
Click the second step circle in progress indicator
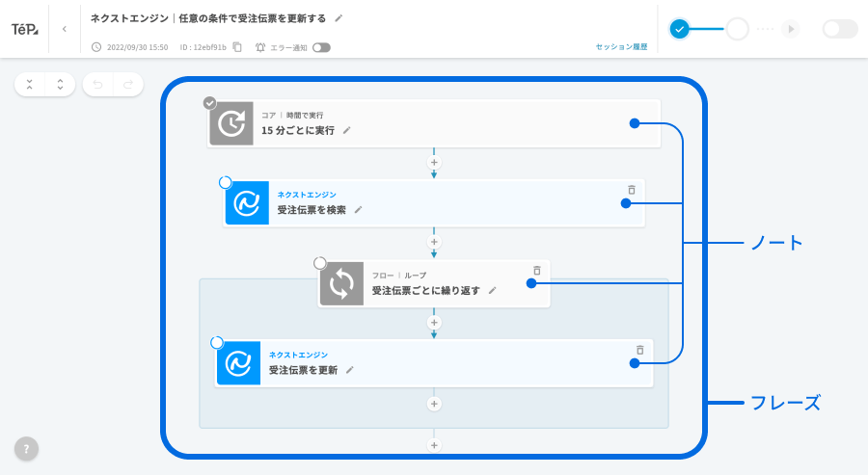[x=737, y=29]
